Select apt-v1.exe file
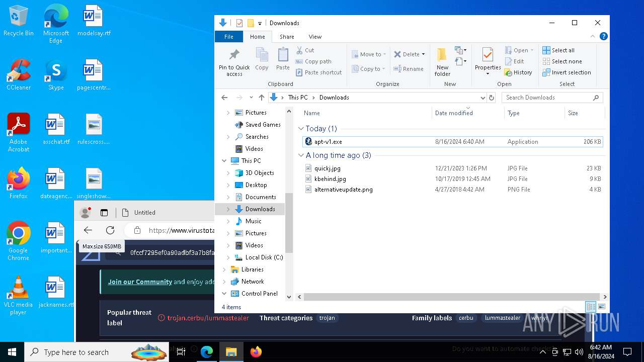Viewport: 644px width, 362px height. tap(452, 142)
